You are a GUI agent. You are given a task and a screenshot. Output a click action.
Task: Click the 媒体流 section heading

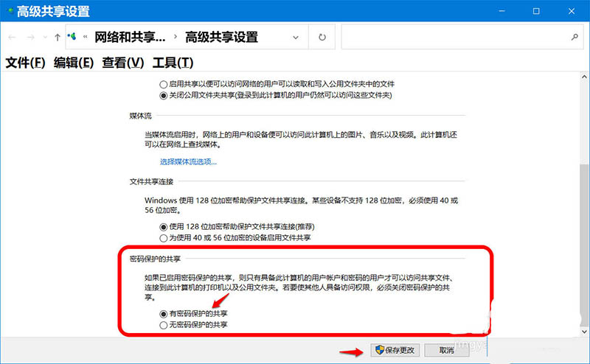pos(140,116)
